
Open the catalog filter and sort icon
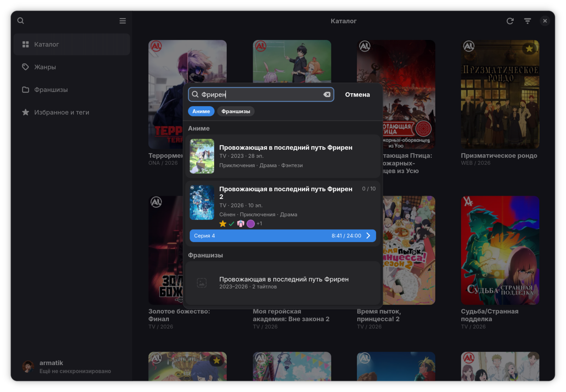click(x=527, y=21)
